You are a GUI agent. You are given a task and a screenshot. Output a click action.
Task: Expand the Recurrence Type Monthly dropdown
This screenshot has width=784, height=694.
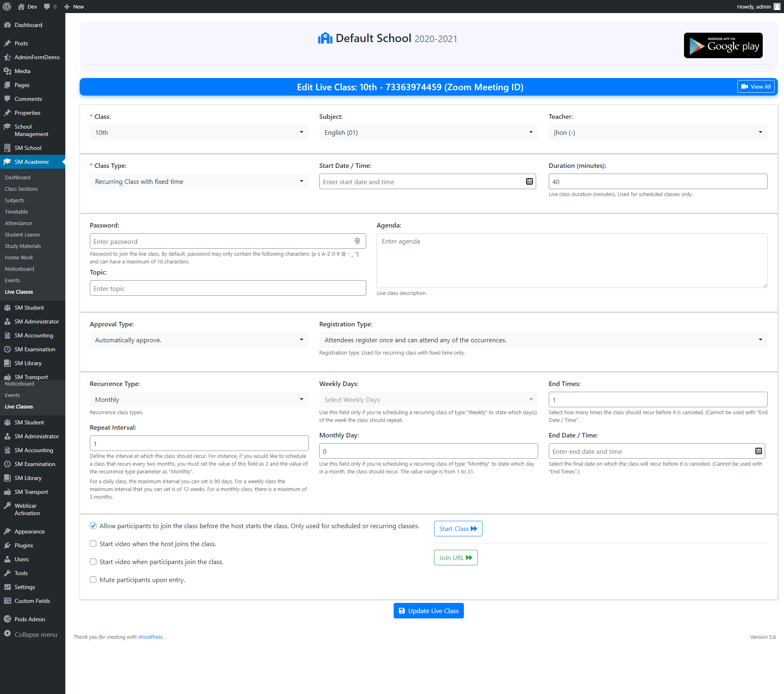(x=199, y=399)
